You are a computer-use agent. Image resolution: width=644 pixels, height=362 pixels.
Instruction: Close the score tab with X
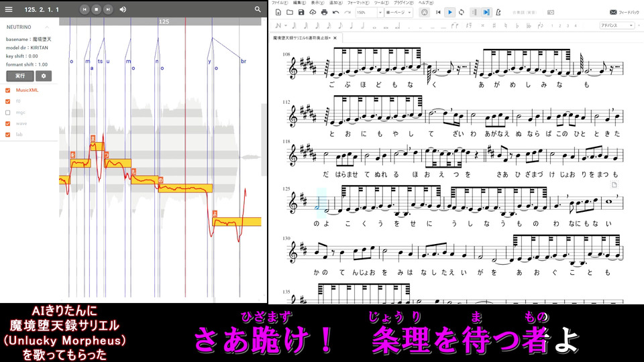(335, 38)
